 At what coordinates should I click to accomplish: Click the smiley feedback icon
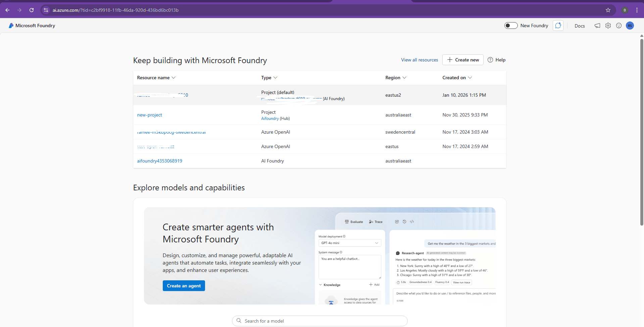coord(619,26)
